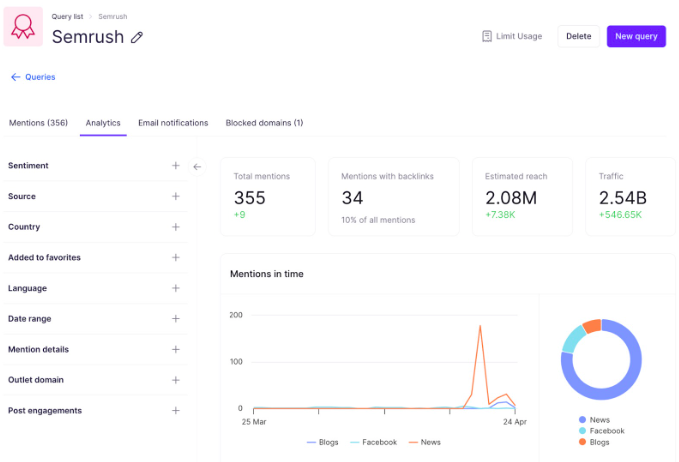Open the Email notifications tab
Viewport: 679px width, 462px height.
pos(173,123)
